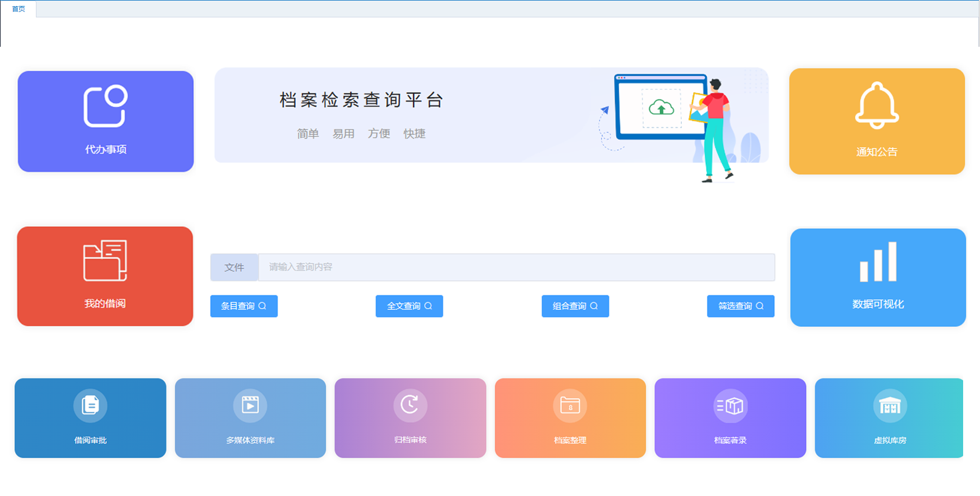This screenshot has height=496, width=980.
Task: Click the 归档审核 clock icon
Action: point(410,405)
